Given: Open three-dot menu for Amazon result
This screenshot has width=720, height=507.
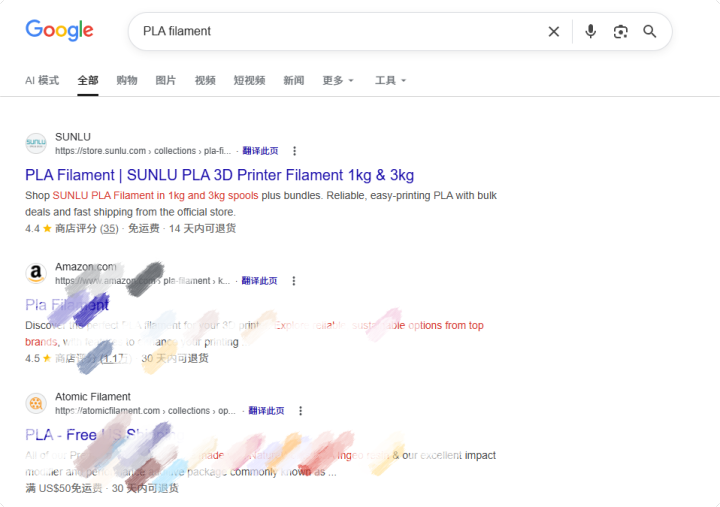Looking at the screenshot, I should (x=294, y=281).
